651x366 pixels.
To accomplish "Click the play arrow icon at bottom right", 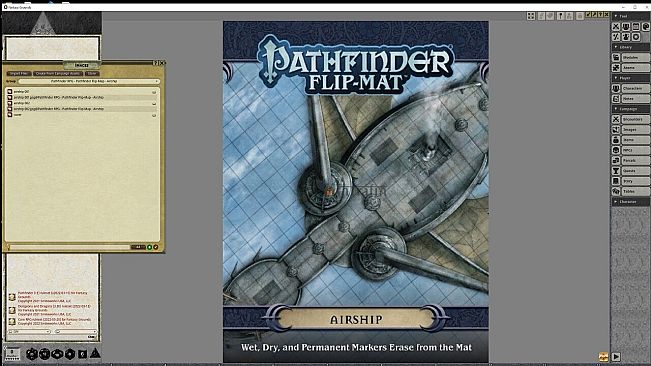I will coord(616,356).
